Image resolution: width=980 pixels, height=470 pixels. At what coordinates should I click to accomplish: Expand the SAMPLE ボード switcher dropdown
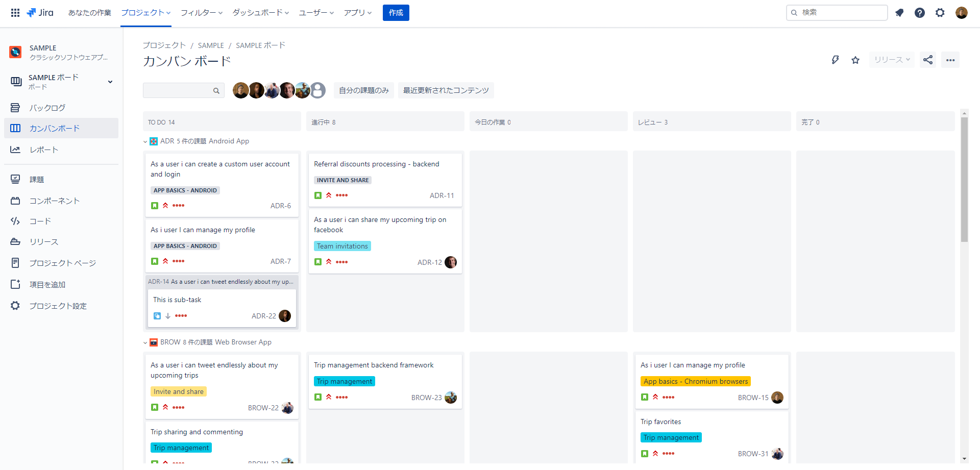(x=110, y=82)
